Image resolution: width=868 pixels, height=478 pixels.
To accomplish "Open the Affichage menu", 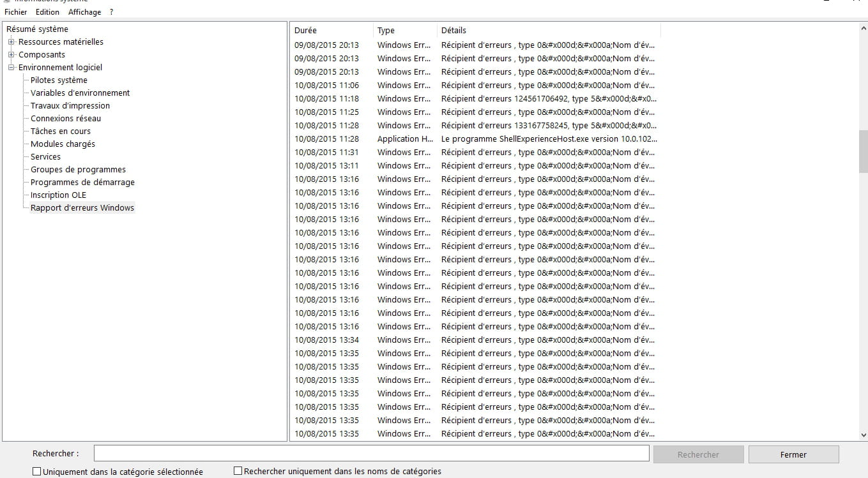I will [x=84, y=12].
